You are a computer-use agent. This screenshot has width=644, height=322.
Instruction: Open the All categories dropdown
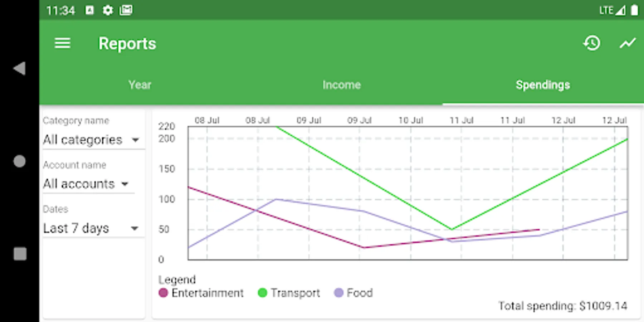[91, 140]
